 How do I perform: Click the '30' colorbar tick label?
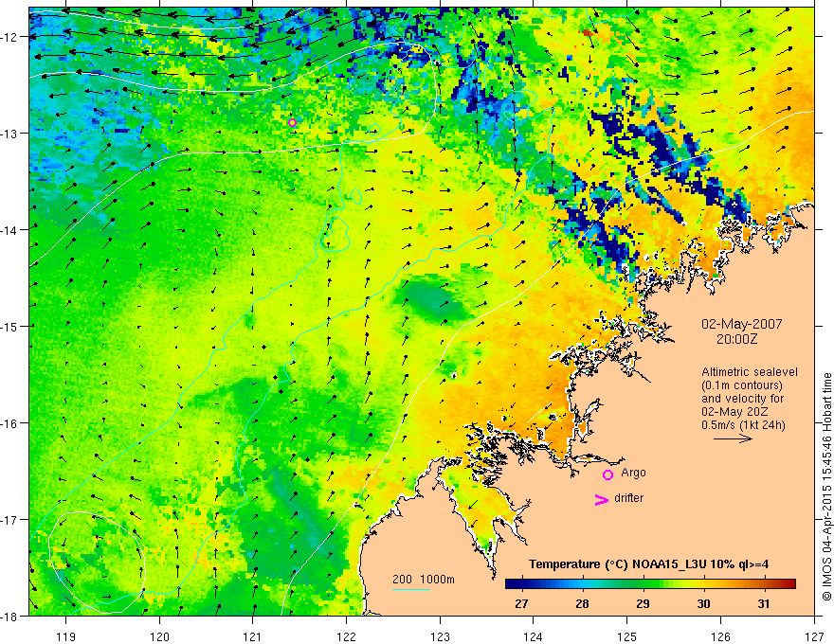pyautogui.click(x=703, y=603)
